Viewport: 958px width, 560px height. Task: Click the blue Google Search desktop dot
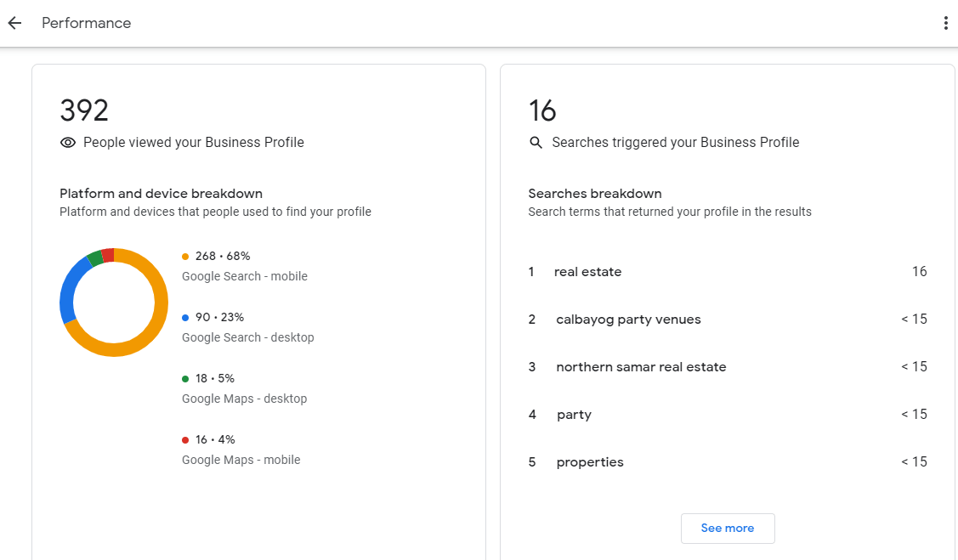[x=185, y=317]
